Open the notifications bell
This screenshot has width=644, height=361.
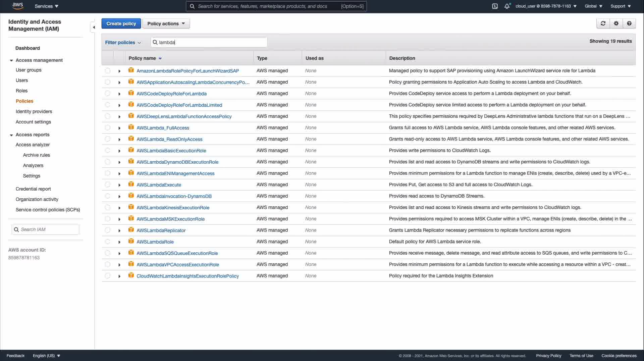click(x=507, y=6)
